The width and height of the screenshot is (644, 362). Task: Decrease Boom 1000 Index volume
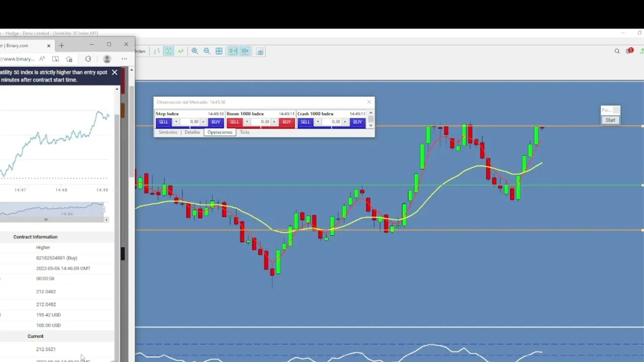click(x=247, y=122)
